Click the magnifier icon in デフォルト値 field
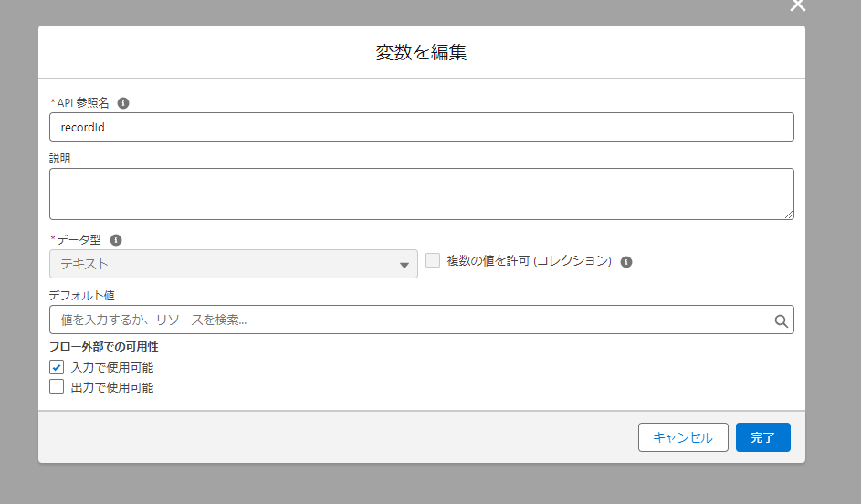 click(x=781, y=321)
